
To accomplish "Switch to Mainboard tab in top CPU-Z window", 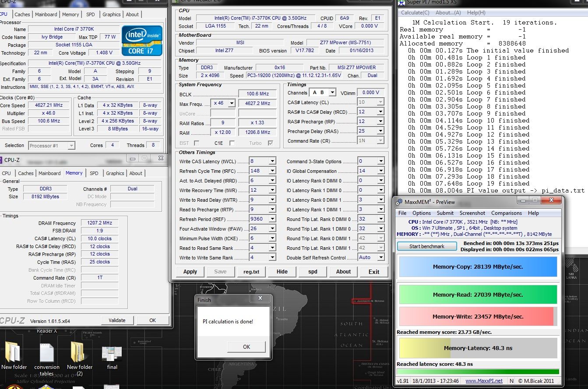I will (x=46, y=14).
